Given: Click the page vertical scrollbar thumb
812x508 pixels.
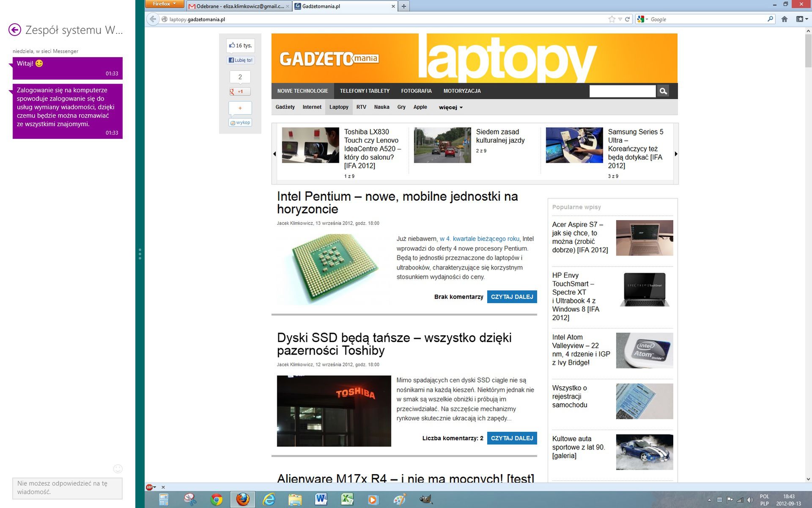Looking at the screenshot, I should coord(808,51).
